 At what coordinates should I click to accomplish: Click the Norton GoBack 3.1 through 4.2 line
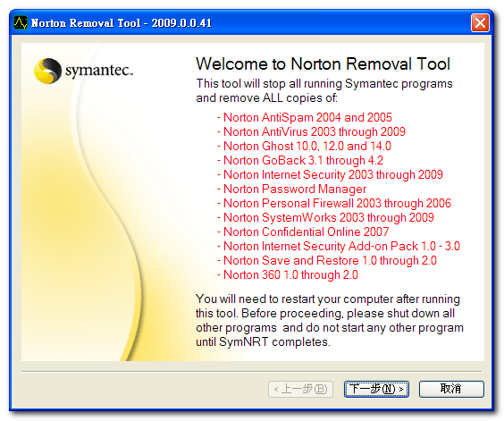pyautogui.click(x=300, y=160)
